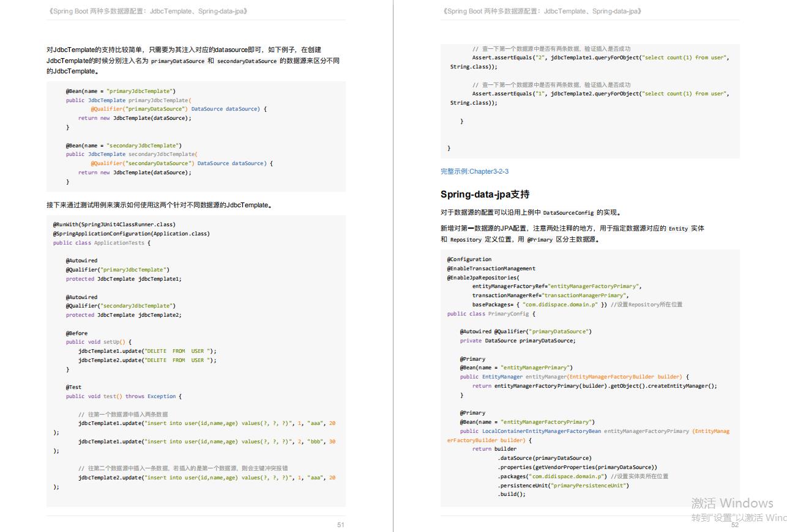Click jdbcTemplate1.update("DELETE FROM USER ") line

coord(147,351)
